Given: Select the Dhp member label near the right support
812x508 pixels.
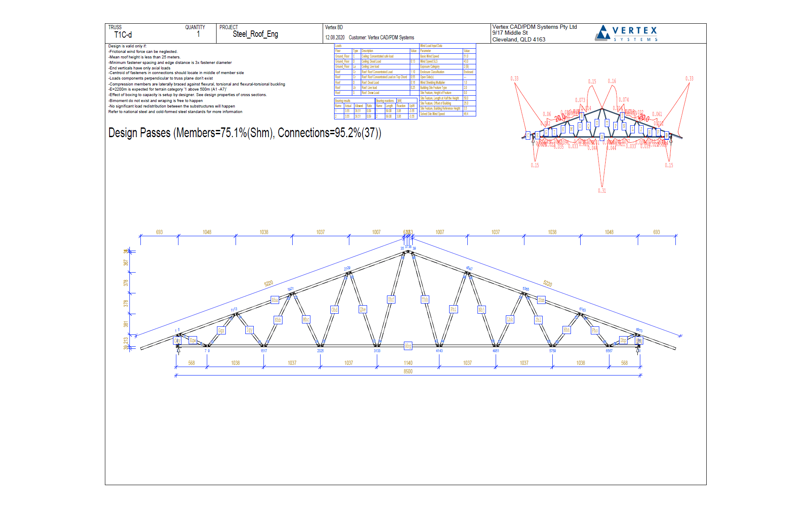Looking at the screenshot, I should [623, 340].
